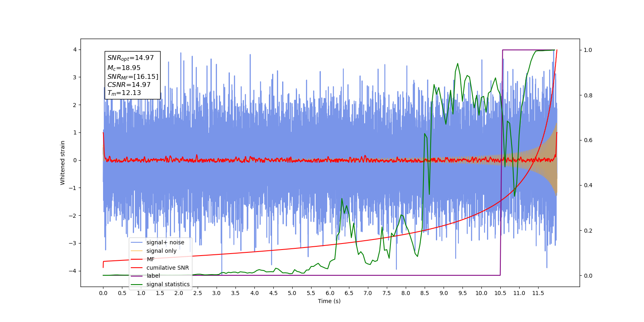Click the 0.6 tick on the right axis
The height and width of the screenshot is (322, 644).
tap(588, 140)
